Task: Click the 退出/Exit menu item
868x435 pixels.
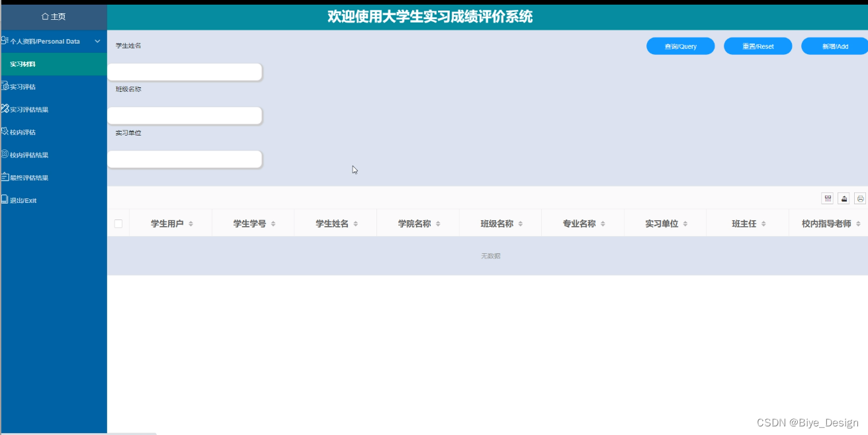Action: tap(54, 200)
